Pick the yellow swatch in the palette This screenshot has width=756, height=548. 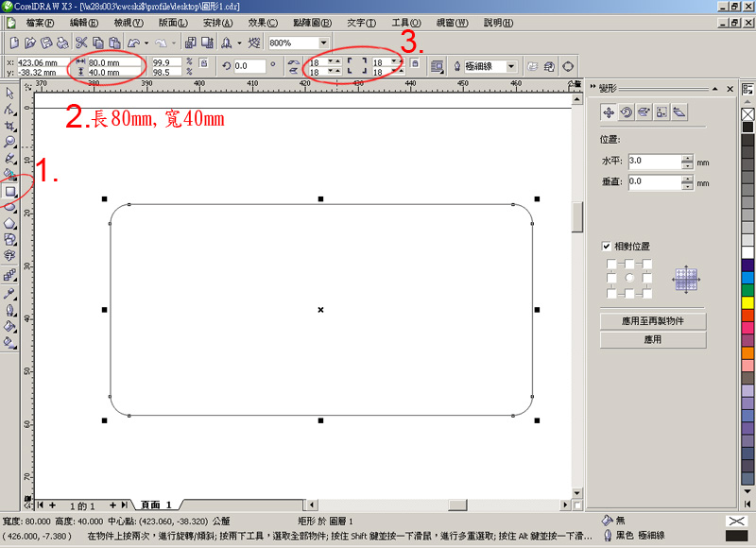click(x=747, y=302)
